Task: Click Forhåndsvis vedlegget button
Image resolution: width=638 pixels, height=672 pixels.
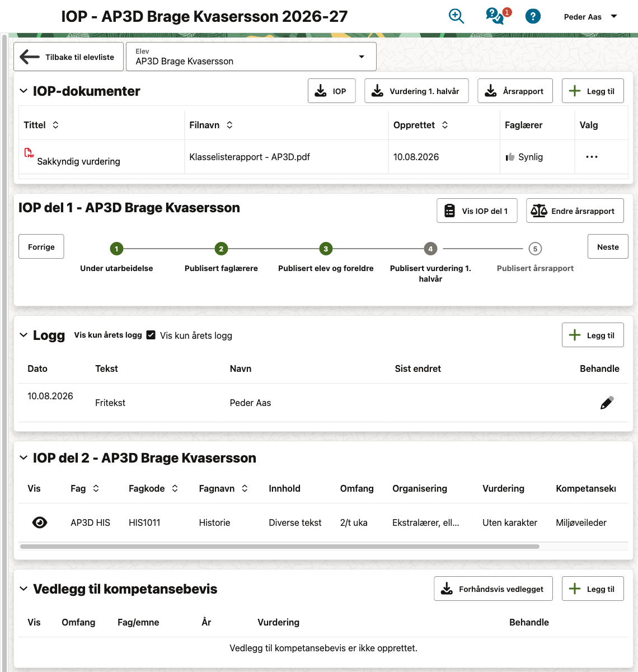Action: pyautogui.click(x=493, y=589)
